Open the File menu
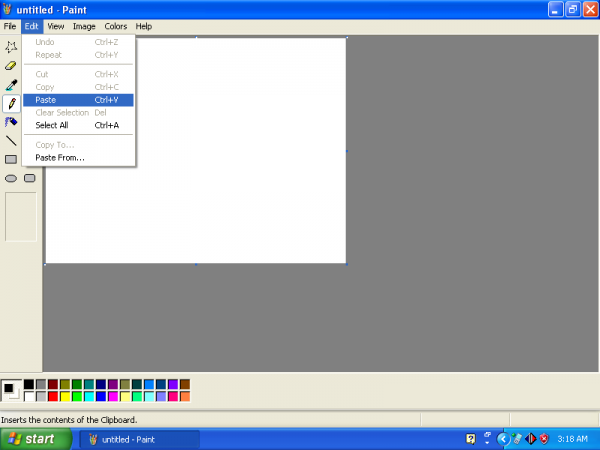Screen dimensions: 600x450 coord(10,26)
